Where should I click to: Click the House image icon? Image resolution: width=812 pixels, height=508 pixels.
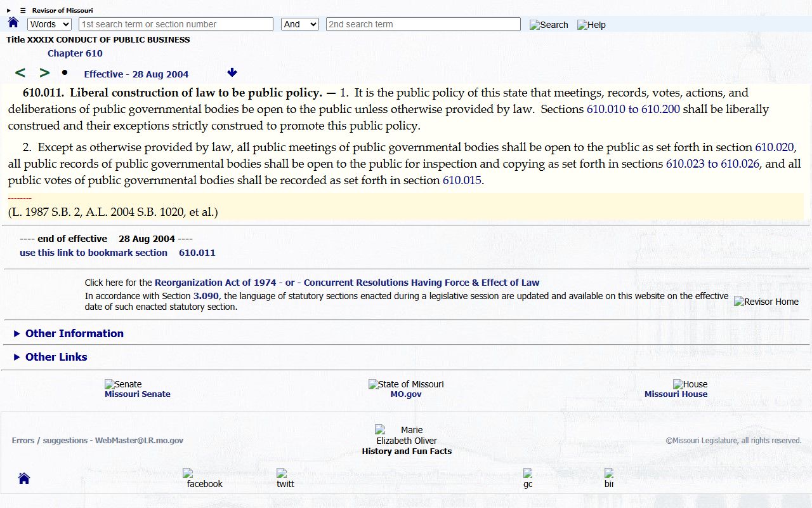pyautogui.click(x=690, y=384)
